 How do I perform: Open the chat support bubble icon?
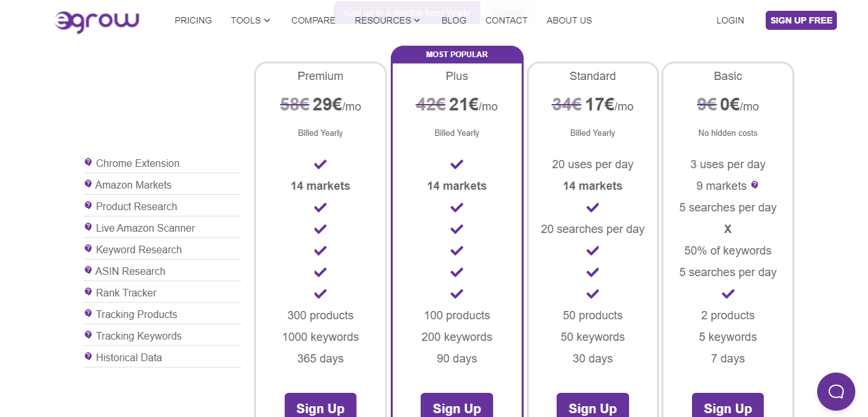[x=836, y=392]
